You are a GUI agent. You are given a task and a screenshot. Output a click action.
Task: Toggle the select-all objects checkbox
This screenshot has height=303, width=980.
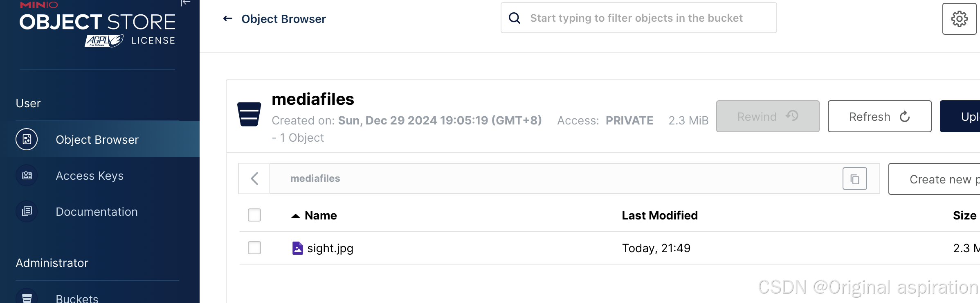point(254,215)
